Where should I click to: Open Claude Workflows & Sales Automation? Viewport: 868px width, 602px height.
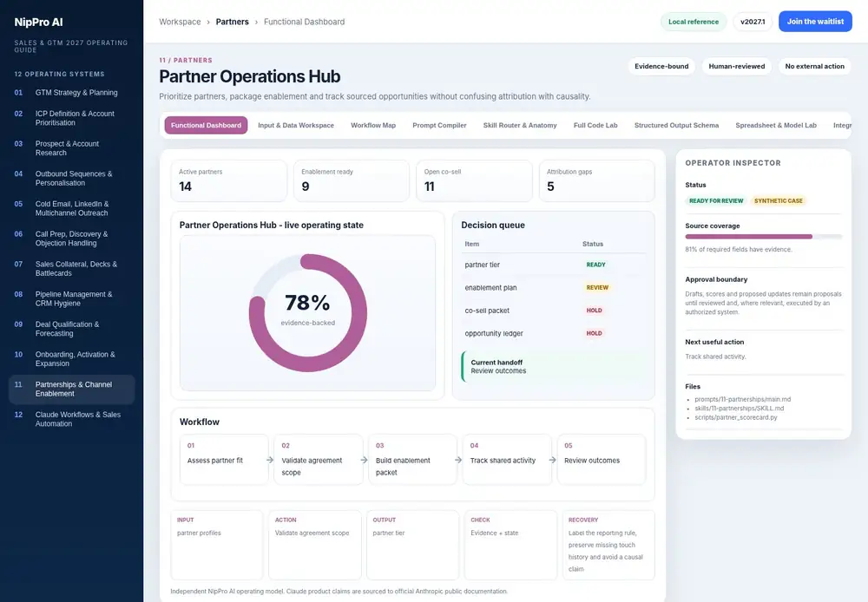click(x=71, y=419)
